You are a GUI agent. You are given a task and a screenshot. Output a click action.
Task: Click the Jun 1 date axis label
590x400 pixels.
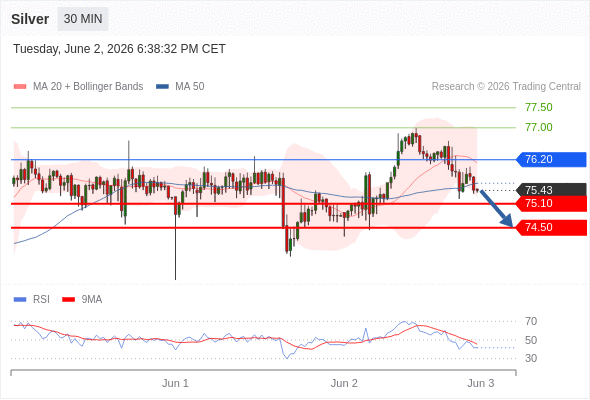[x=175, y=383]
